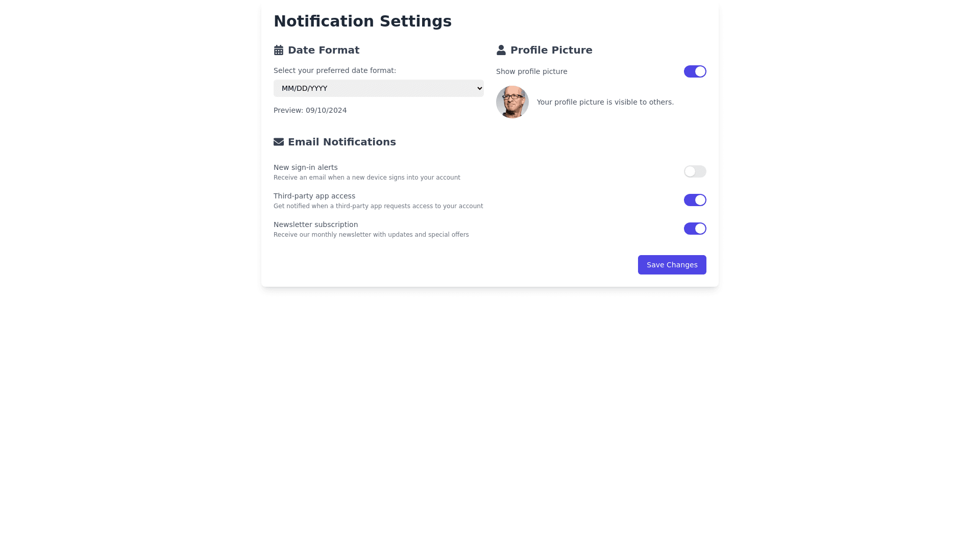Click the Save Changes button
The width and height of the screenshot is (980, 551).
pos(672,265)
